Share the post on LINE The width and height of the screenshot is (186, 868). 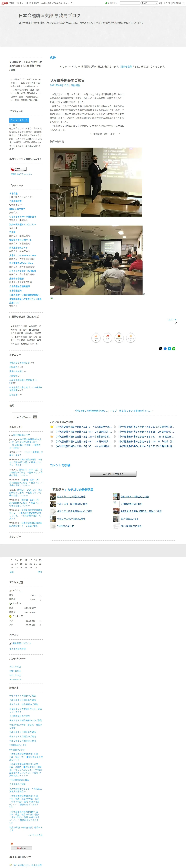(x=174, y=349)
